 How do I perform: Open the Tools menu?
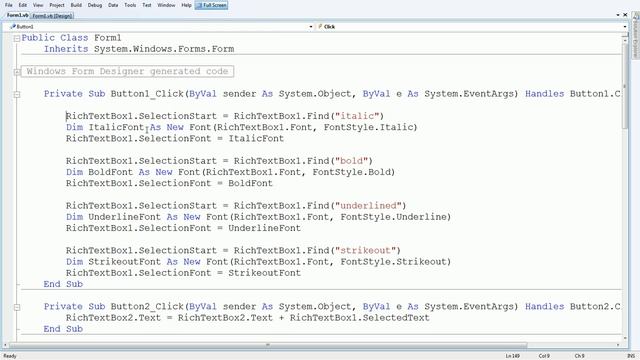tap(130, 5)
